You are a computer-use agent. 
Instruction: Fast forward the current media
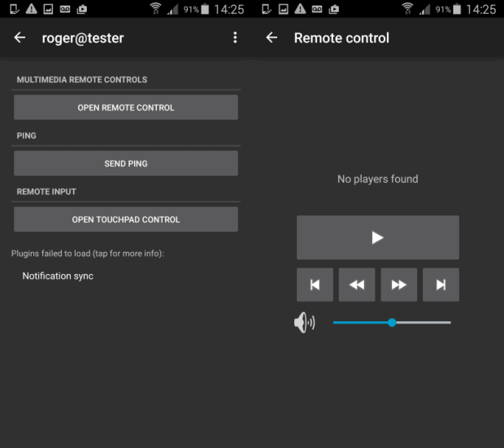tap(399, 285)
